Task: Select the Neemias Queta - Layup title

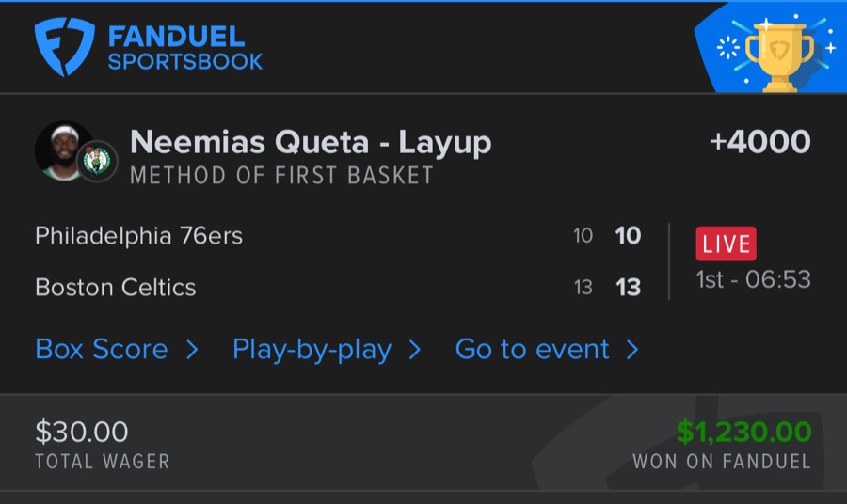Action: click(311, 142)
